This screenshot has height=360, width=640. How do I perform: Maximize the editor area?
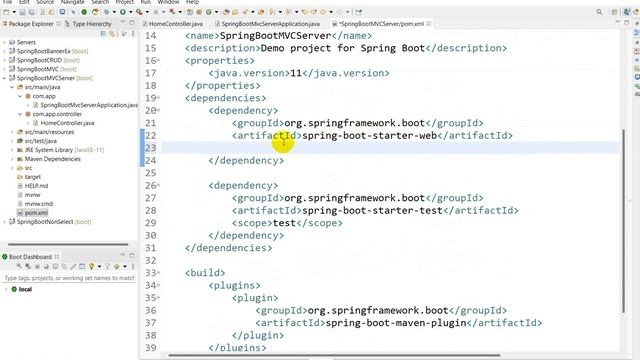[x=627, y=22]
